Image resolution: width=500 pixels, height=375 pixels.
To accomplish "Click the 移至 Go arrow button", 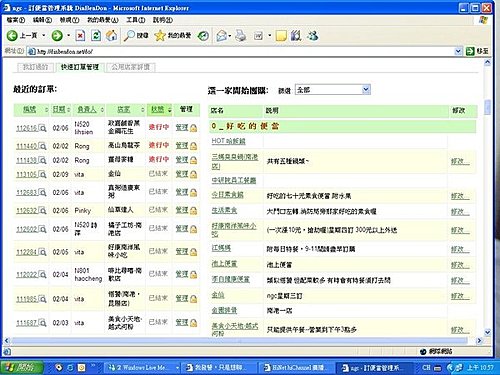I will 477,51.
